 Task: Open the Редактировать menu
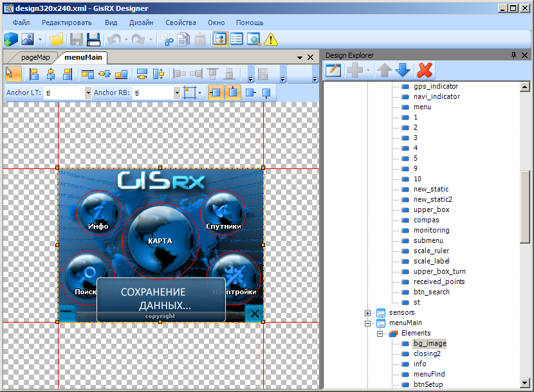pyautogui.click(x=67, y=22)
